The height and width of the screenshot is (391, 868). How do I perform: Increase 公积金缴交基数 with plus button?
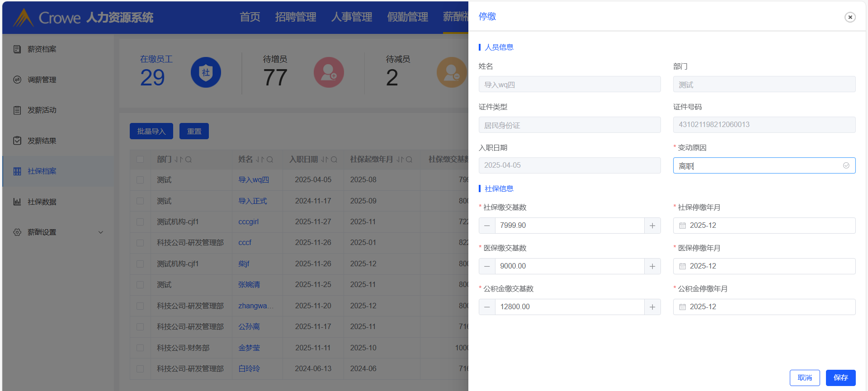point(652,307)
